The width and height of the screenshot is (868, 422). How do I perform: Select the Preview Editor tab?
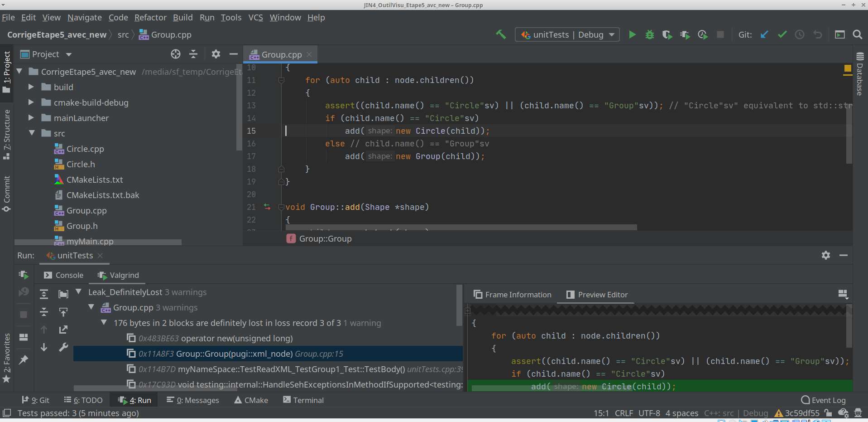point(597,295)
